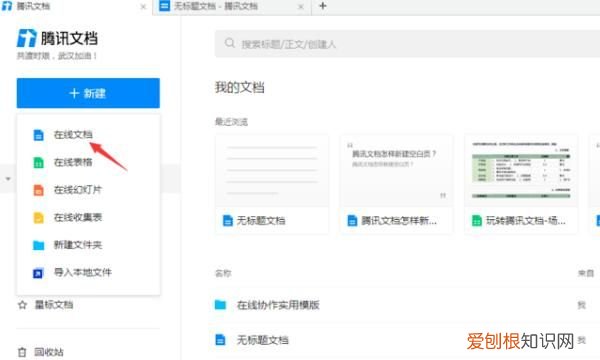Click 玩转腾讯文档-场... title under recent card
Viewport: 600px width, 360px height.
tap(525, 221)
